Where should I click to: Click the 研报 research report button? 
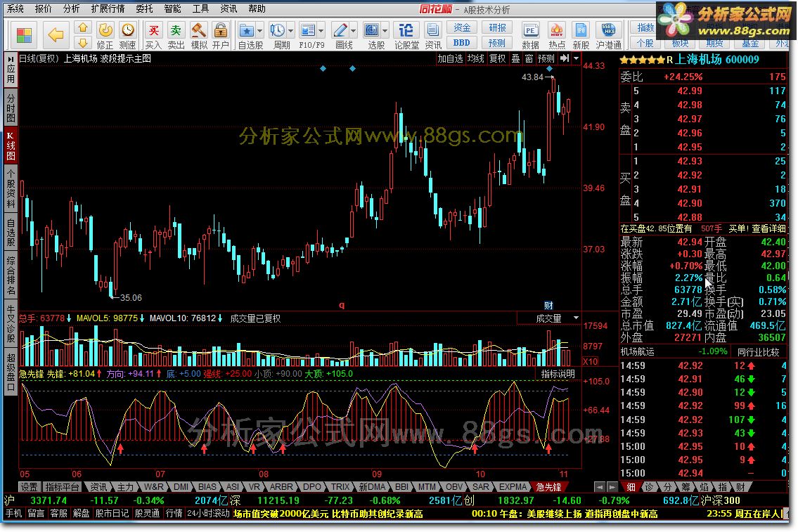click(x=497, y=27)
